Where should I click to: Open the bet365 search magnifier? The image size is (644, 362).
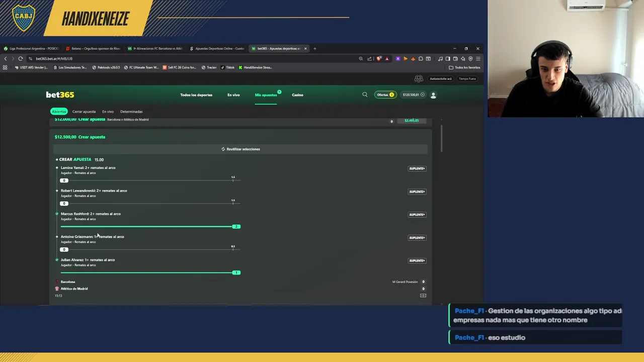tap(365, 95)
